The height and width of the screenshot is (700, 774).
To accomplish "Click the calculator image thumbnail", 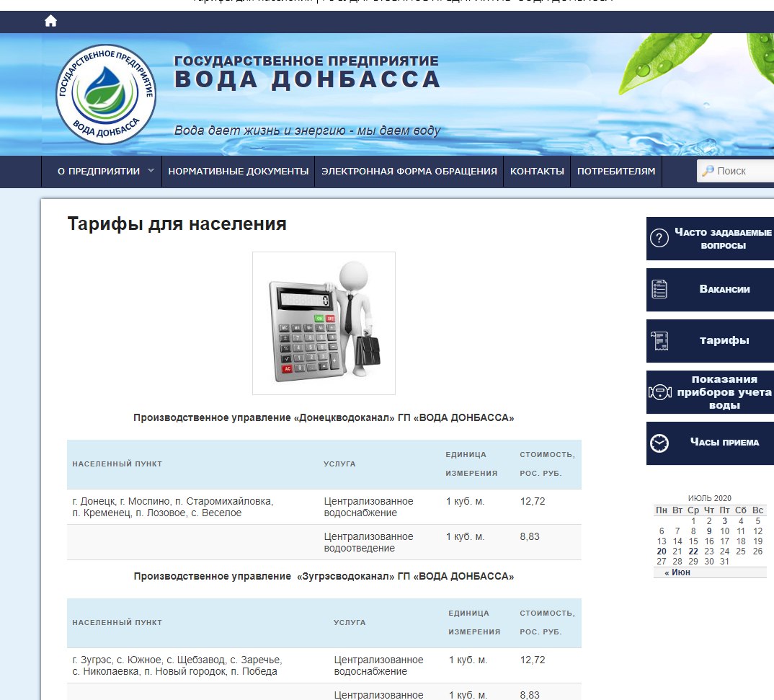I will (324, 324).
